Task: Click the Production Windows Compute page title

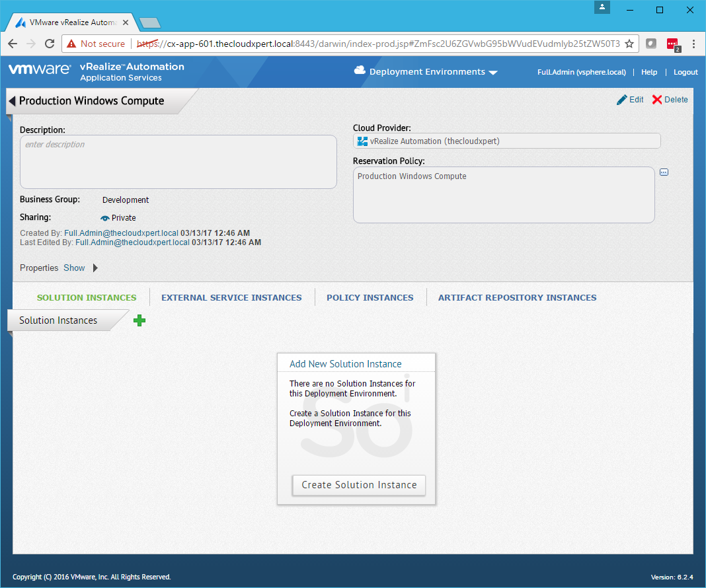Action: 91,101
